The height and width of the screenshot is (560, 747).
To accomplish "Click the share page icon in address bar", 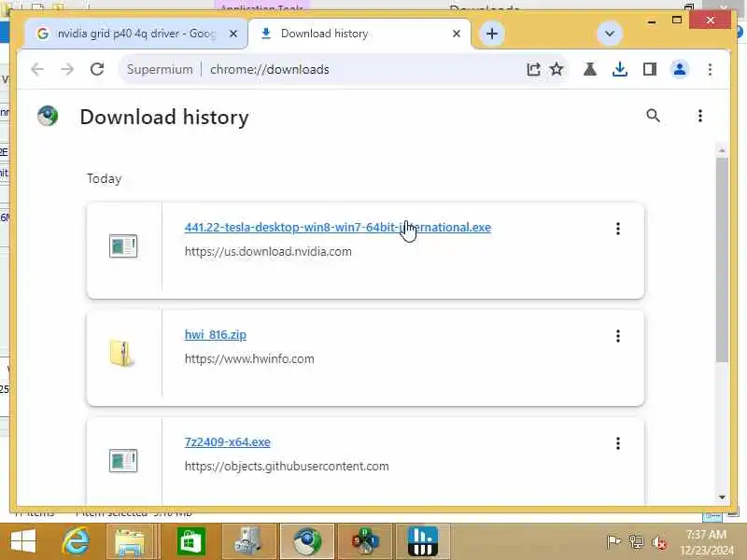I will point(533,69).
